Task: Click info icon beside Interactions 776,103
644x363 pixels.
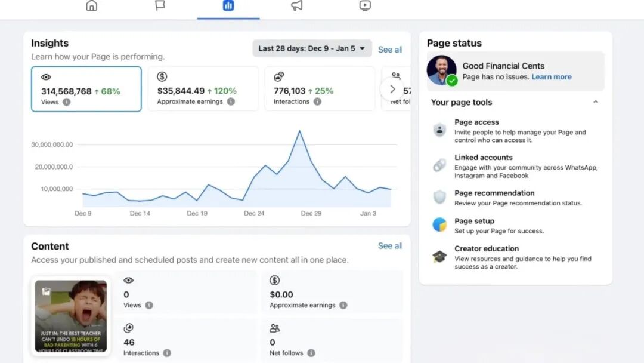Action: point(317,102)
